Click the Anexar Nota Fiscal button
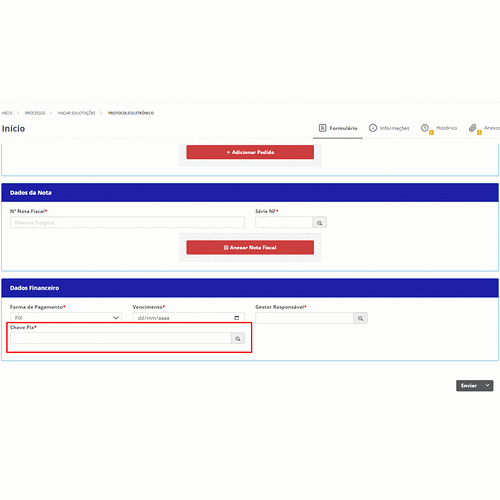Screen dimensions: 500x500 250,247
